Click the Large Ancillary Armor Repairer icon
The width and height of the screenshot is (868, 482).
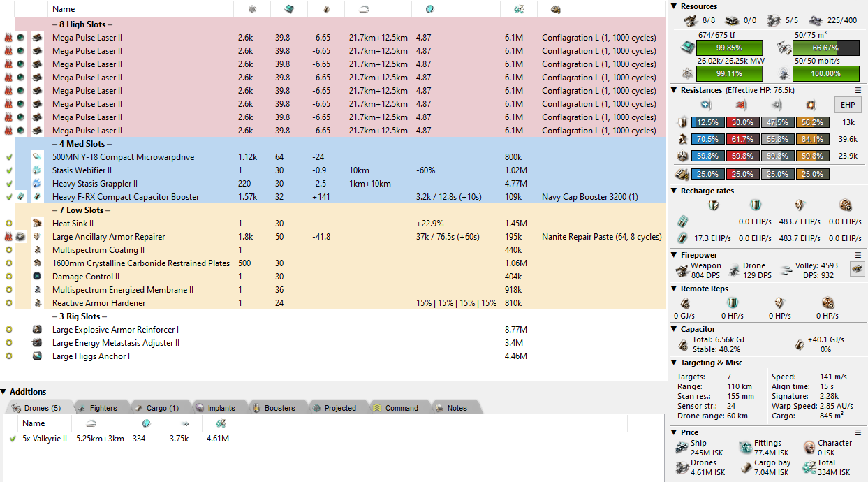pos(37,237)
